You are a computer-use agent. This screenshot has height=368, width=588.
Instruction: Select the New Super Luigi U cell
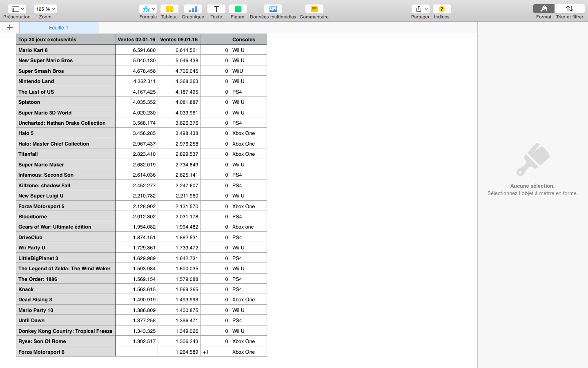click(x=66, y=195)
